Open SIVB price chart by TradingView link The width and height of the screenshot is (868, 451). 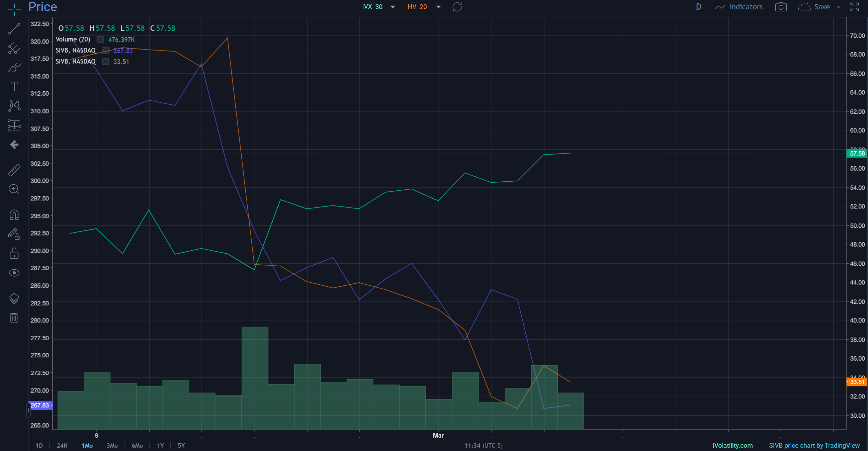click(814, 445)
